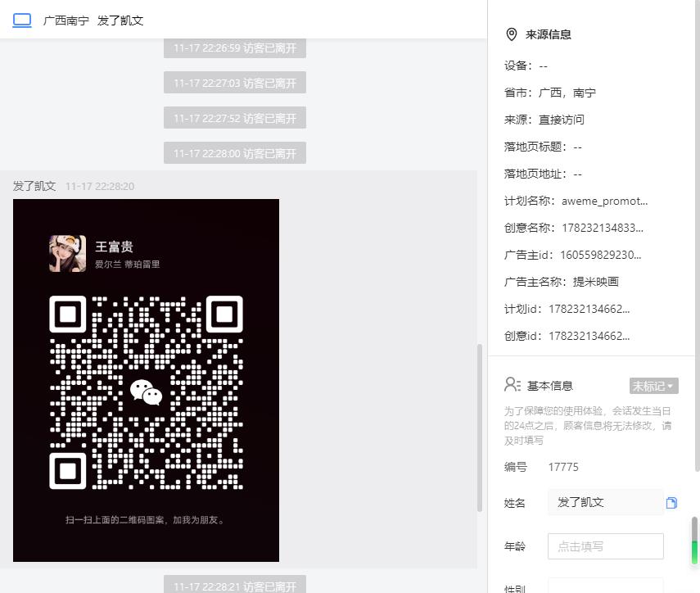Click the 落地页标题 row

(543, 147)
